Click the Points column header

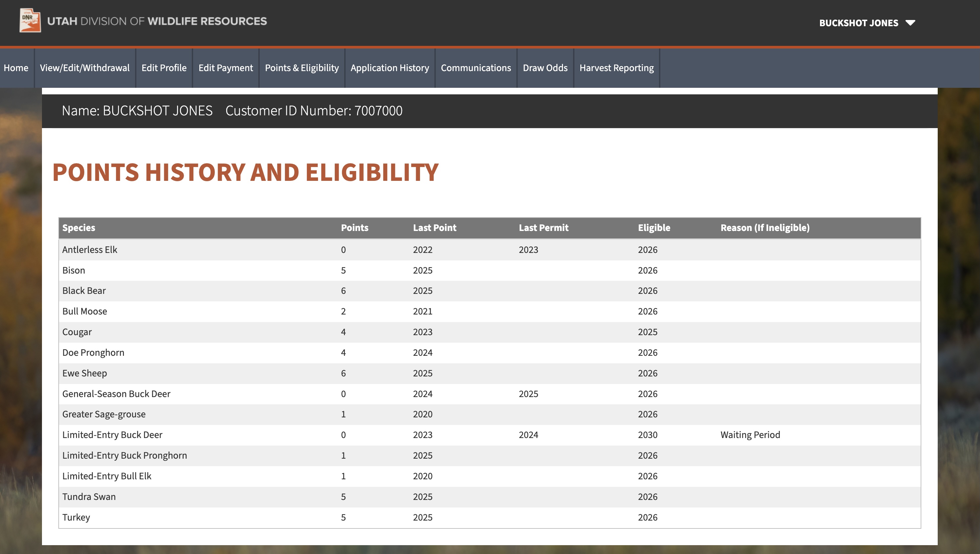point(354,228)
